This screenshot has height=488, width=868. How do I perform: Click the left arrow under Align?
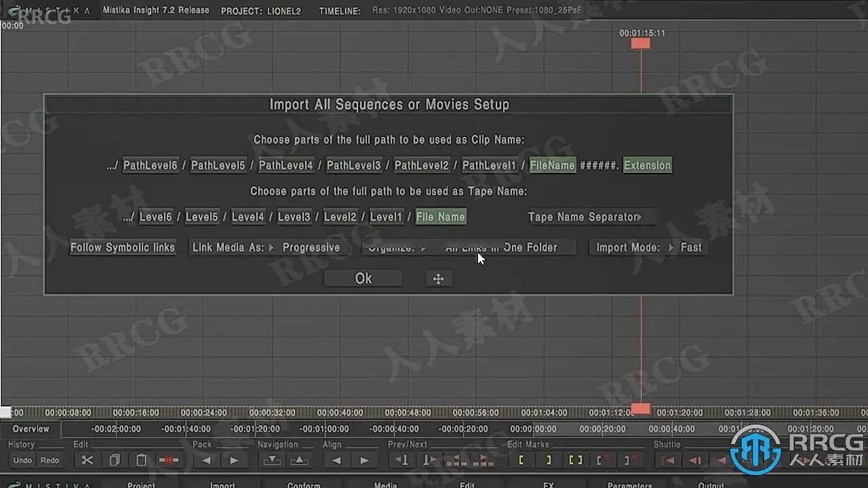tap(336, 460)
